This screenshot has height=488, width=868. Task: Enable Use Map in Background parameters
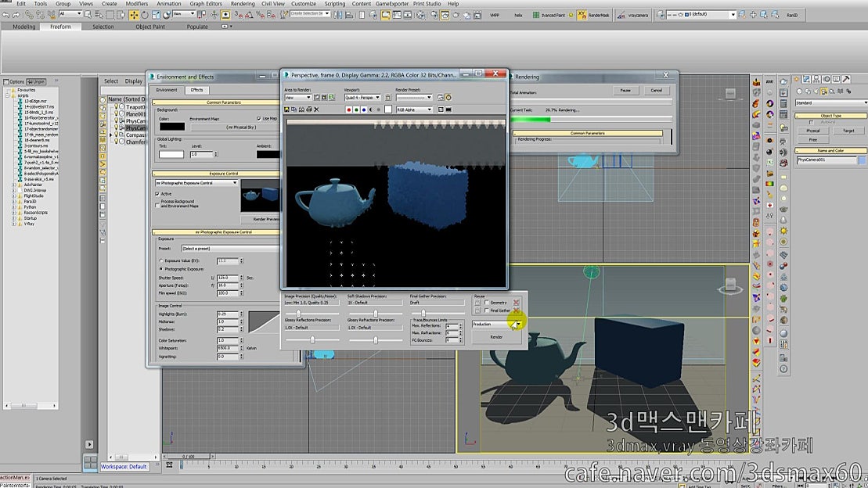pyautogui.click(x=258, y=119)
